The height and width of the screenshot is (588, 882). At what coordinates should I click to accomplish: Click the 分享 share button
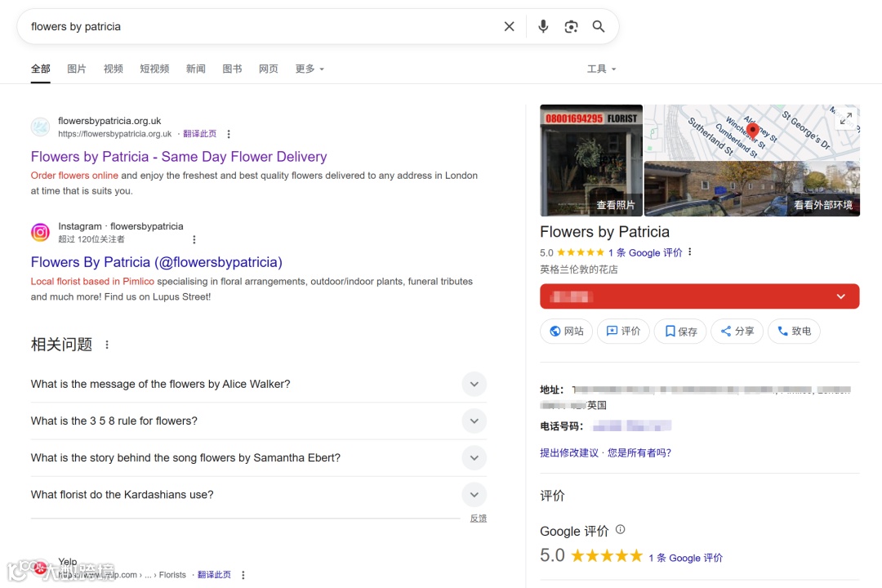click(x=737, y=331)
